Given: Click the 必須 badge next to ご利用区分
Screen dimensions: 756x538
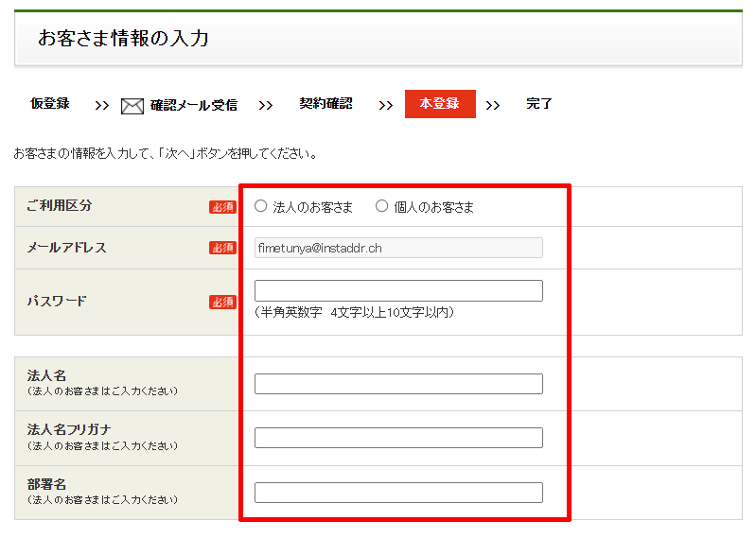Looking at the screenshot, I should [x=222, y=207].
